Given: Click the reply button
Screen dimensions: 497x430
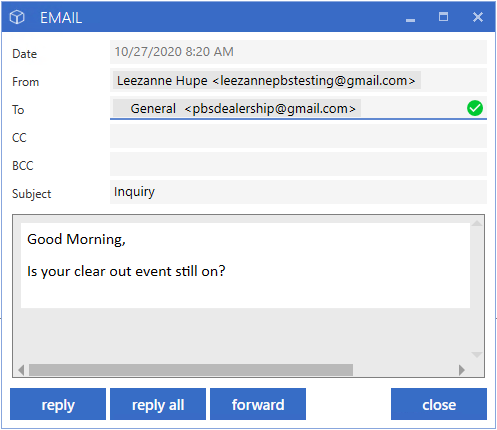Looking at the screenshot, I should [58, 404].
